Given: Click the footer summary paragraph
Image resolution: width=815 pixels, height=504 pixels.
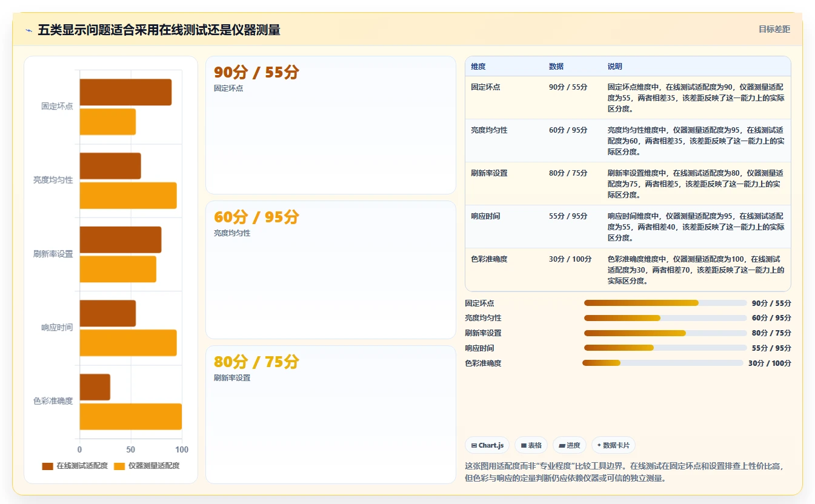Looking at the screenshot, I should pos(627,472).
